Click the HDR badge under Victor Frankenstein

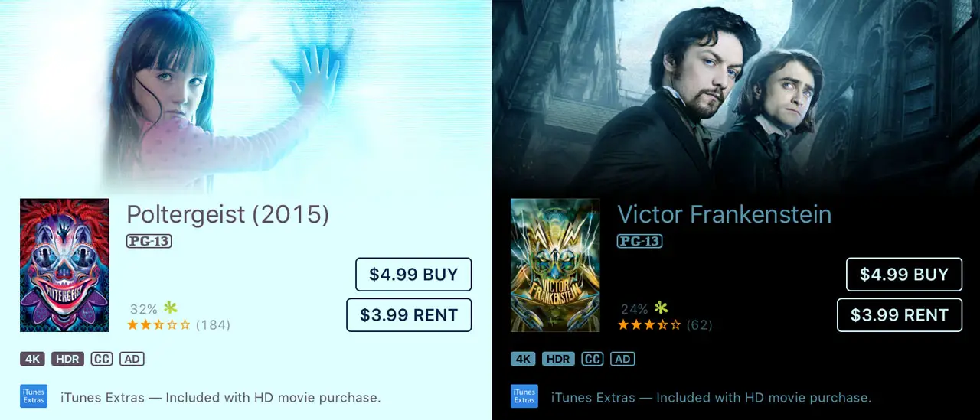click(559, 359)
